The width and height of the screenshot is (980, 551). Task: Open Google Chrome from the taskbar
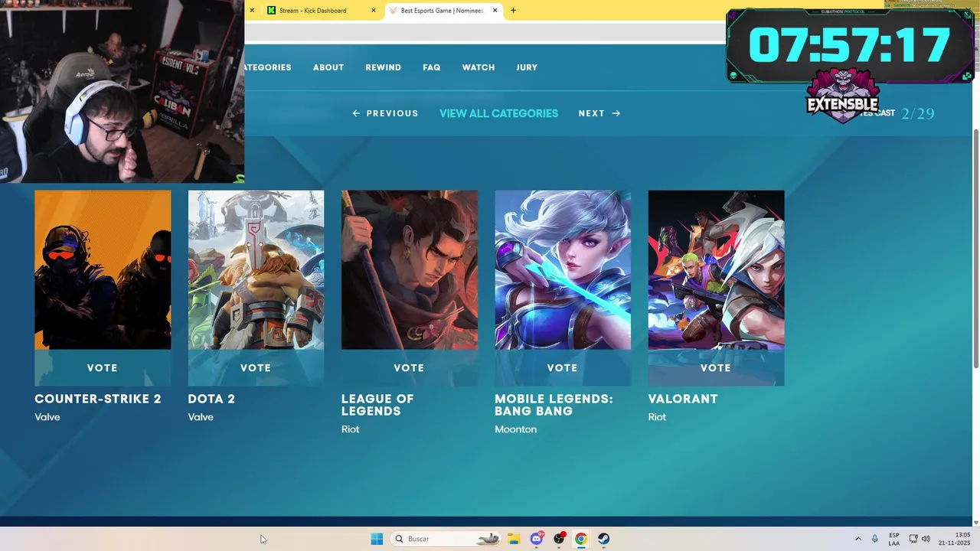pyautogui.click(x=581, y=539)
